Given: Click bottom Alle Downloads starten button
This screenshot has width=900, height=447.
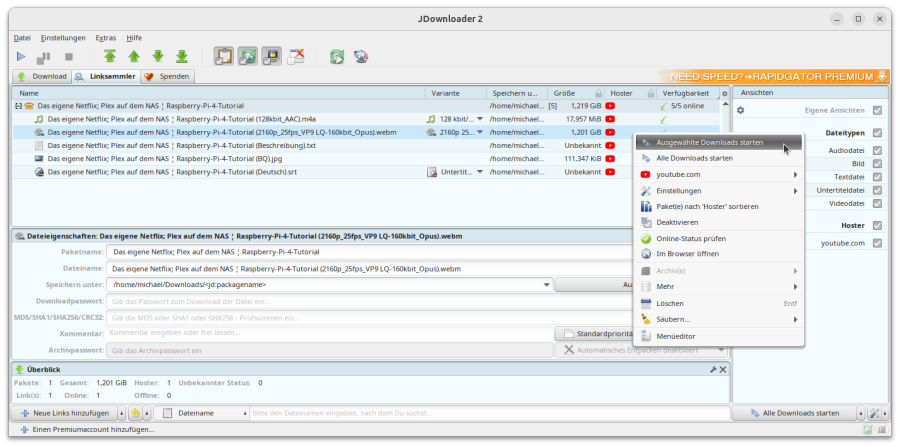Looking at the screenshot, I should coord(794,413).
